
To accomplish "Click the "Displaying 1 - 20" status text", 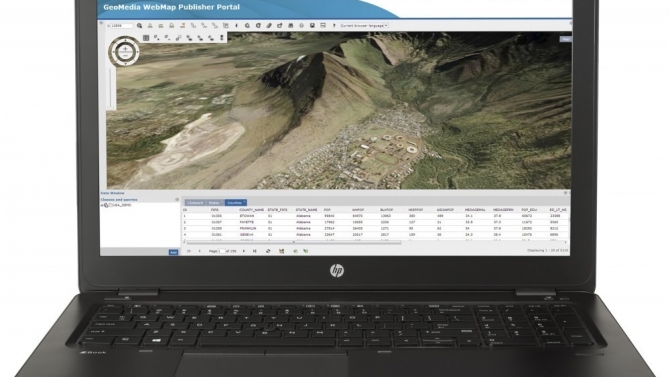I will (547, 250).
